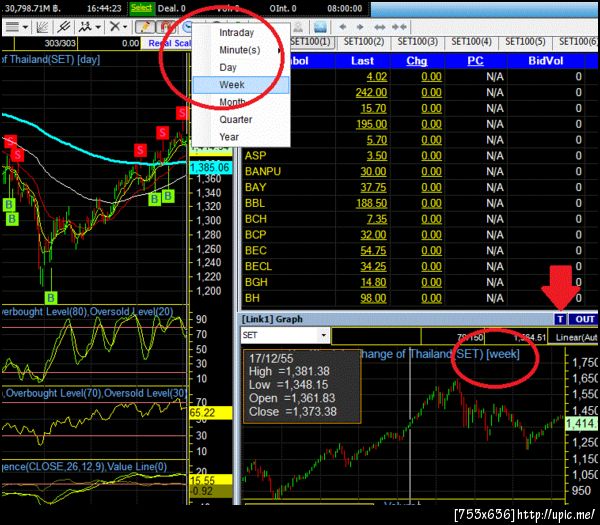Switch to the SET100(2) tab

(364, 42)
